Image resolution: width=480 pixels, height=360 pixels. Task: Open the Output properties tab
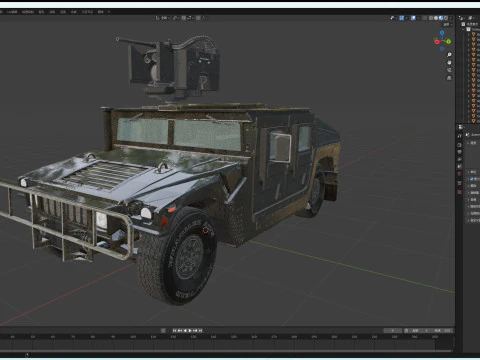point(460,152)
